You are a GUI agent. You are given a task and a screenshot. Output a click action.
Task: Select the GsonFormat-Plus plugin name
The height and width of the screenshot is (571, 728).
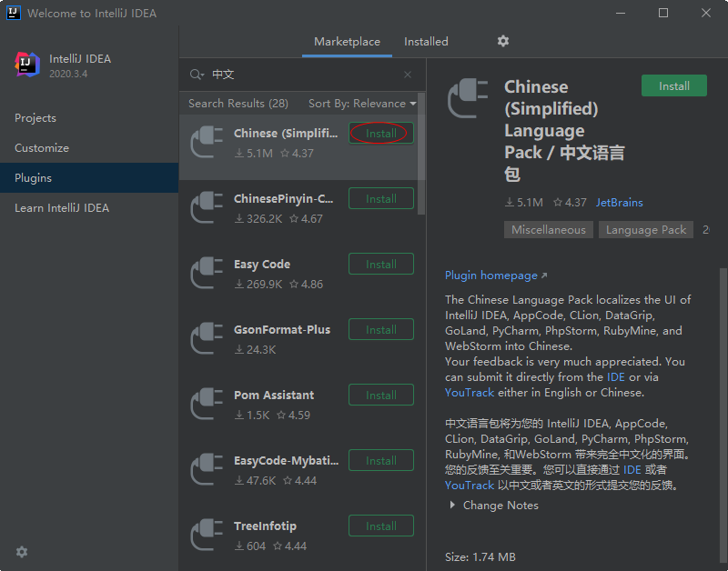282,330
